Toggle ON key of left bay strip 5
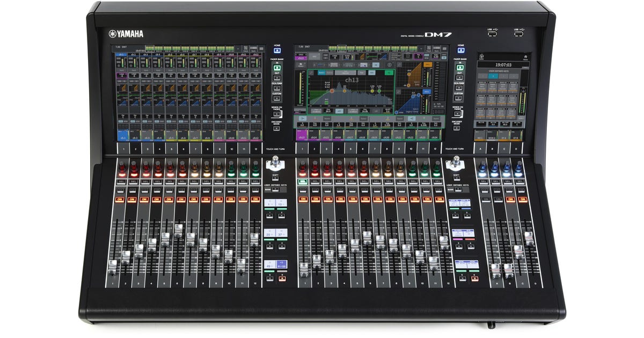 point(169,200)
